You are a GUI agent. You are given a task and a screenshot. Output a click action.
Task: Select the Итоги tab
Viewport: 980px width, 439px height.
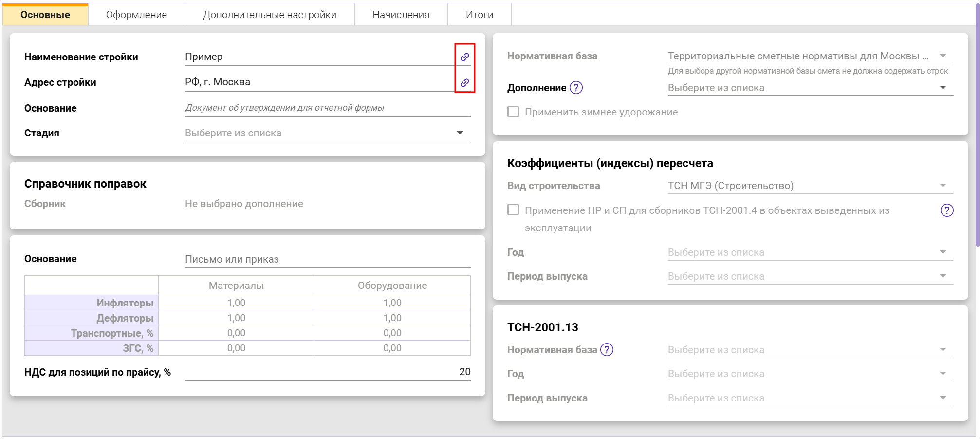[479, 15]
